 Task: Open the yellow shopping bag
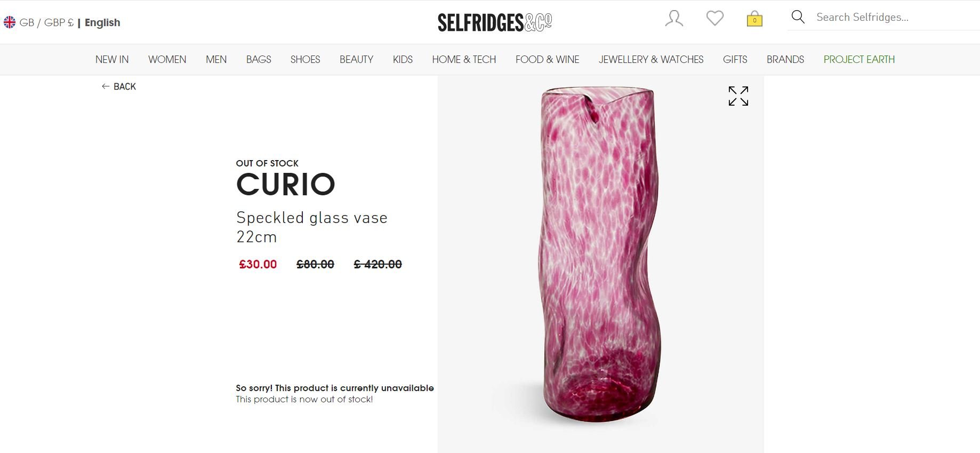(754, 19)
